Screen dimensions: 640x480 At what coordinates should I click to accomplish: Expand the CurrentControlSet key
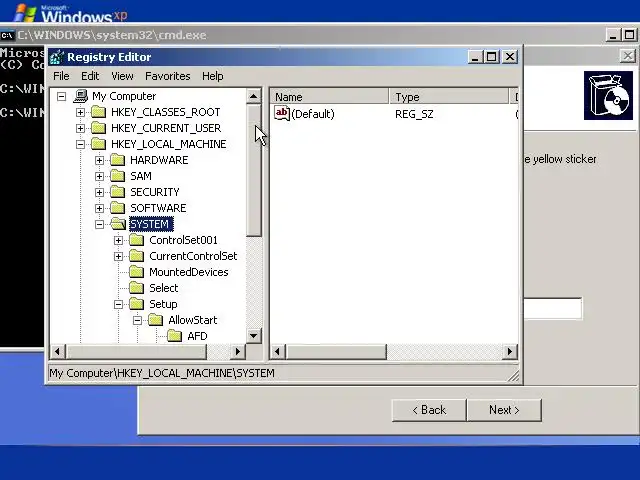(118, 256)
